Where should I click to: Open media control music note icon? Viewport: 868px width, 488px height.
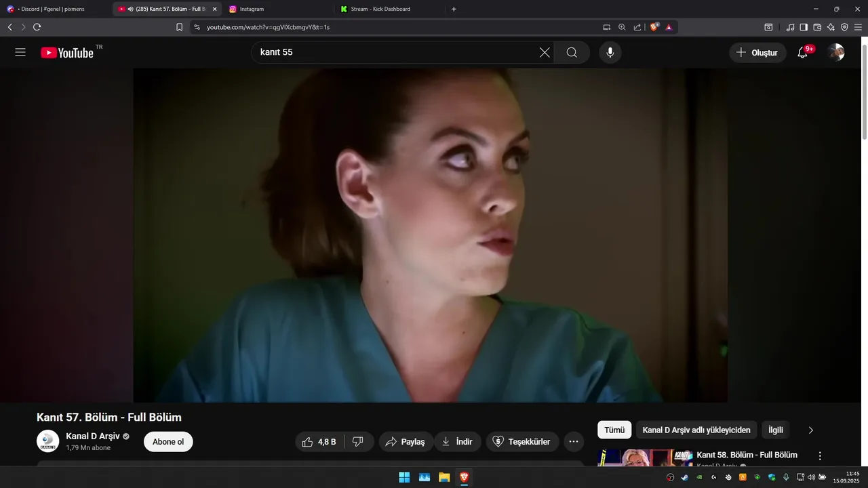tap(790, 27)
